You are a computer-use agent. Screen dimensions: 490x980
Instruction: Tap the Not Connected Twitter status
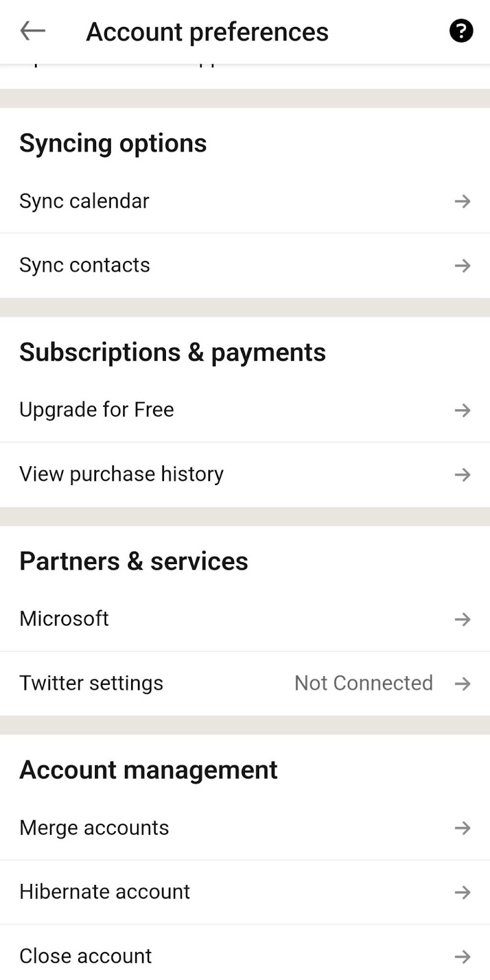(x=364, y=683)
